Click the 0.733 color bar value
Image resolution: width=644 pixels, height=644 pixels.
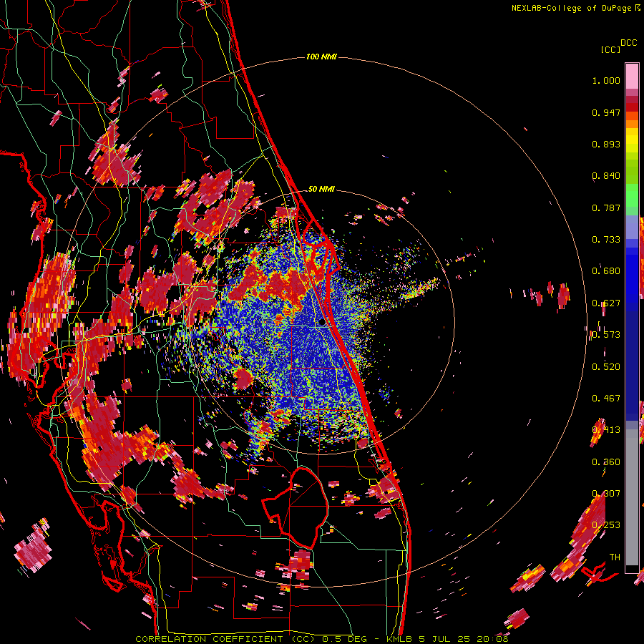[x=606, y=240]
